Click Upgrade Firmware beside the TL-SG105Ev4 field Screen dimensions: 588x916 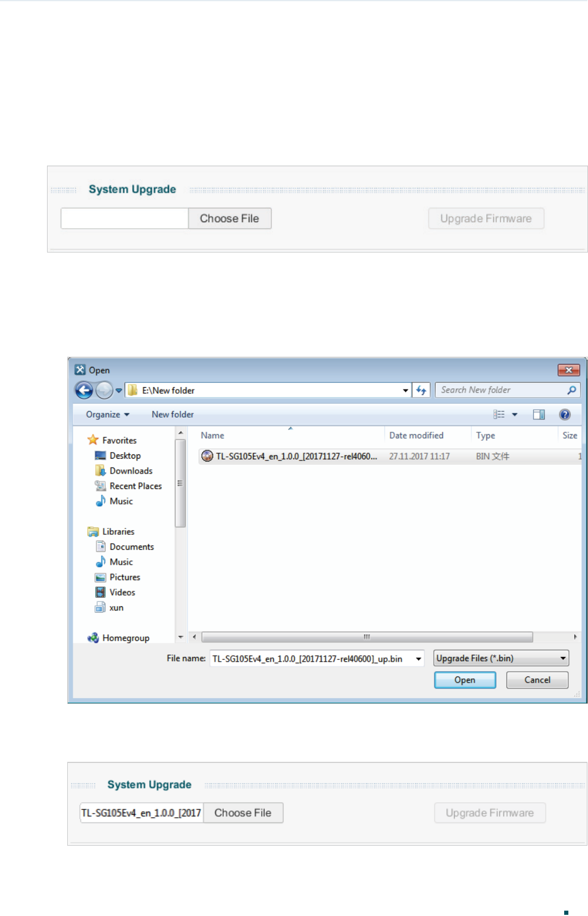[x=490, y=813]
